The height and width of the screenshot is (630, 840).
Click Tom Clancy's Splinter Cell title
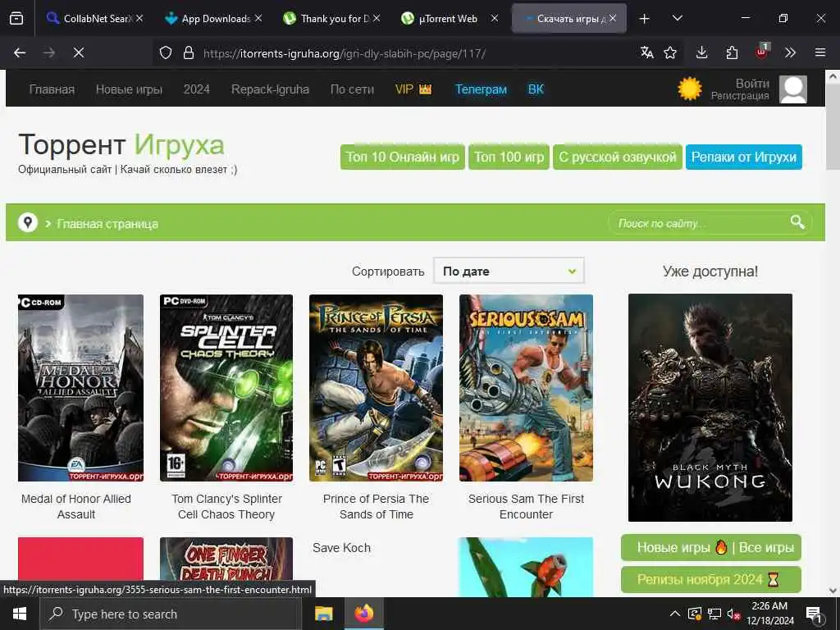click(x=226, y=506)
